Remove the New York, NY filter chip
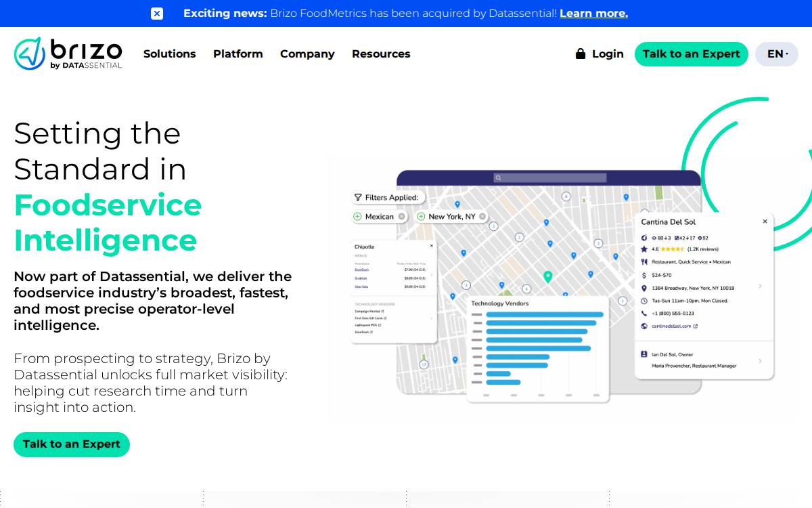Image resolution: width=812 pixels, height=508 pixels. tap(482, 217)
